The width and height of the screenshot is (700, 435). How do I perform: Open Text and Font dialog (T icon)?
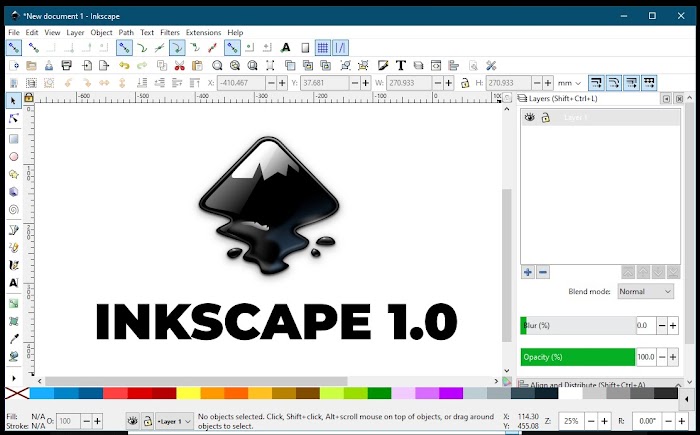click(400, 66)
